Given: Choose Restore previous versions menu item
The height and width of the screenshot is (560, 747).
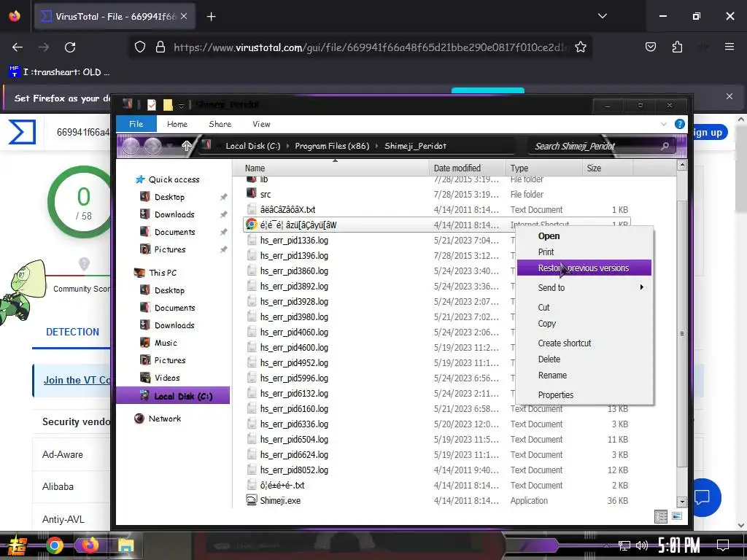Looking at the screenshot, I should (584, 268).
